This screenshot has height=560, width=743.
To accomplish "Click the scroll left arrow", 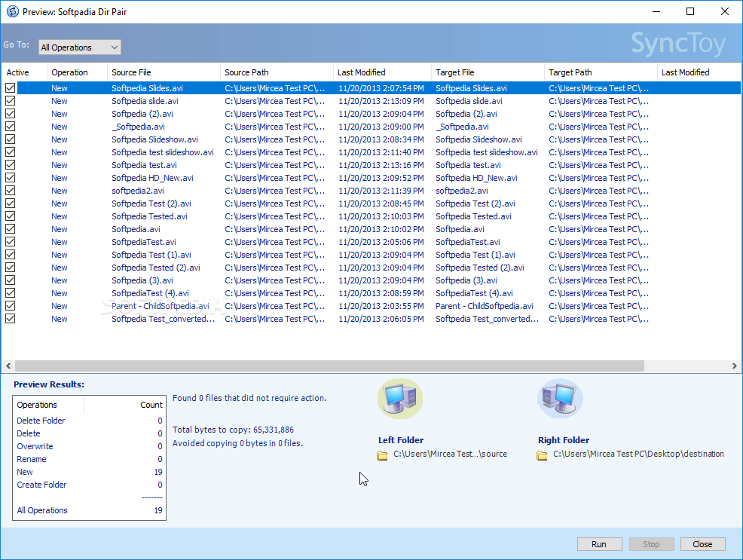I will [8, 366].
